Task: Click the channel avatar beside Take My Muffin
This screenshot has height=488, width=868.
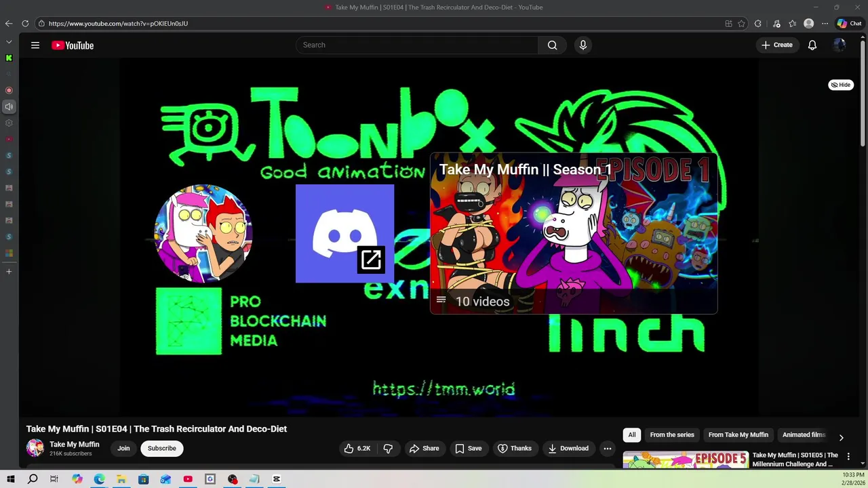Action: 35,448
